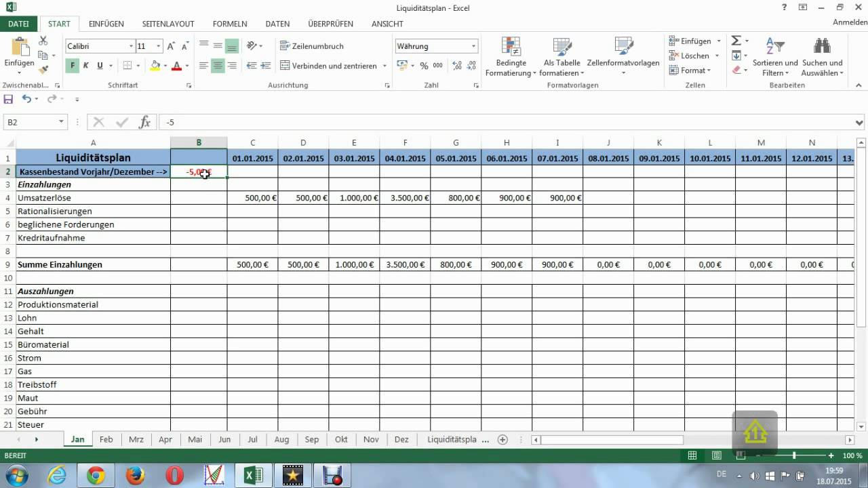Viewport: 868px width, 488px height.
Task: Click the insert function fx icon
Action: click(x=144, y=122)
